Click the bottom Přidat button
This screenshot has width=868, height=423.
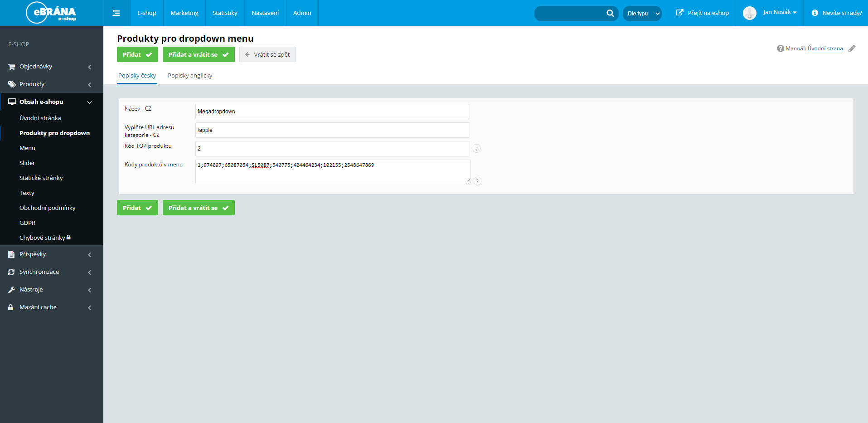[x=137, y=208]
